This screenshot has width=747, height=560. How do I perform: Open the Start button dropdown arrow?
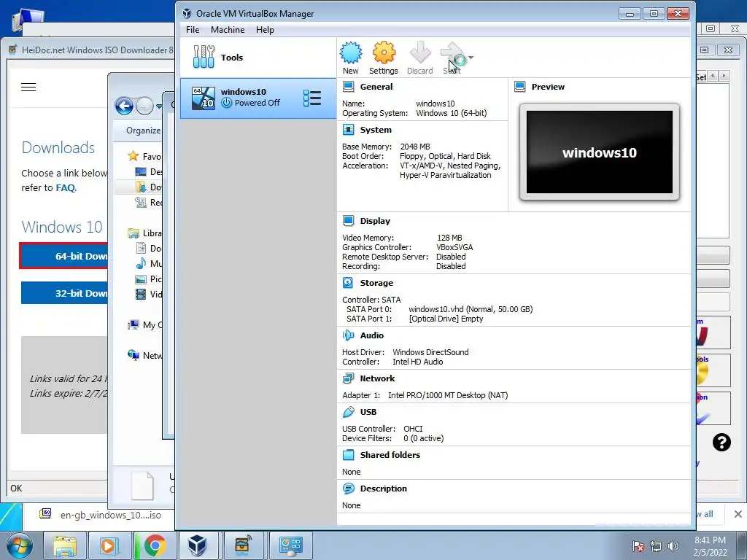pos(471,58)
